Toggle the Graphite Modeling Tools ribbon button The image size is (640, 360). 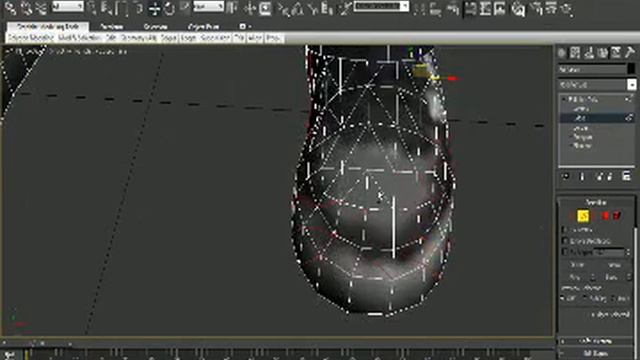click(469, 9)
